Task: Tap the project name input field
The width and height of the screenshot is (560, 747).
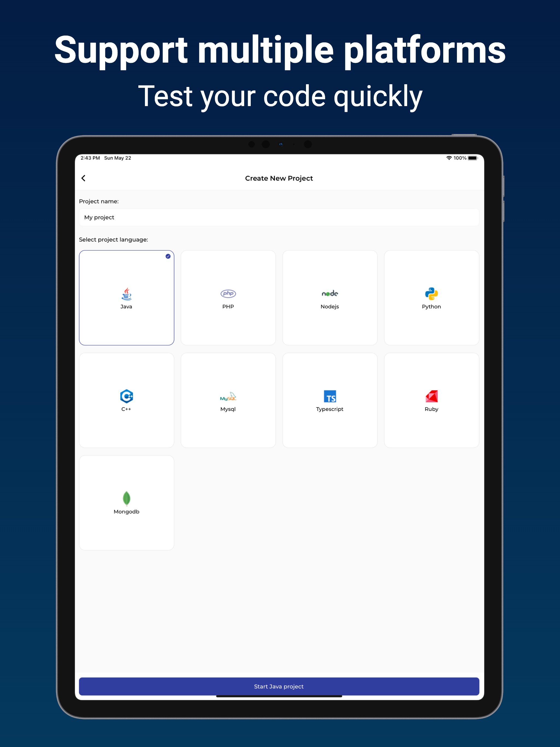Action: pyautogui.click(x=280, y=217)
